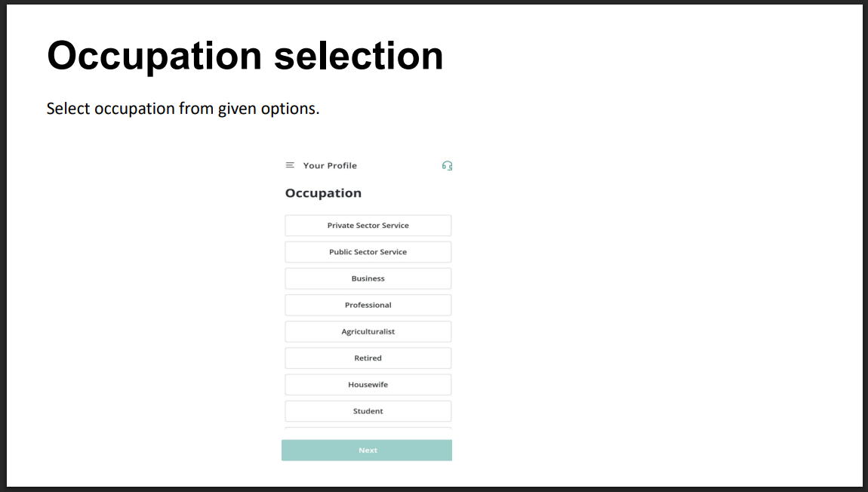The image size is (868, 492).
Task: Click the bold Occupation heading in app
Action: click(323, 193)
